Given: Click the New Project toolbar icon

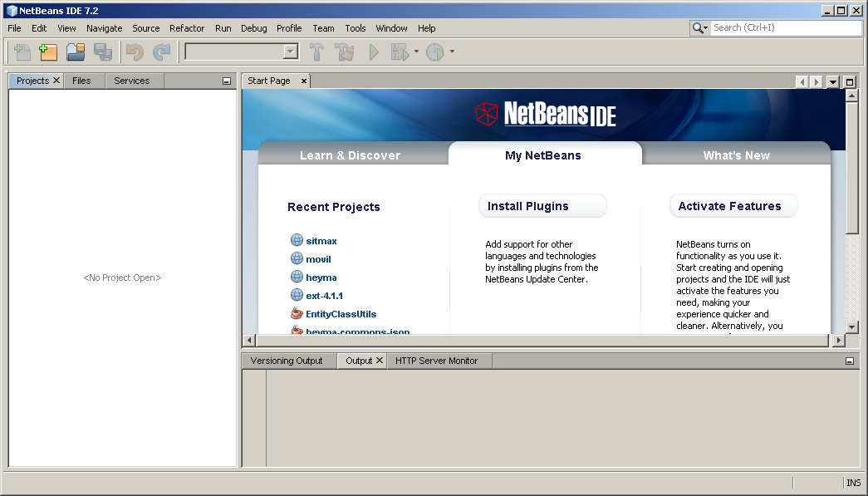Looking at the screenshot, I should 48,52.
